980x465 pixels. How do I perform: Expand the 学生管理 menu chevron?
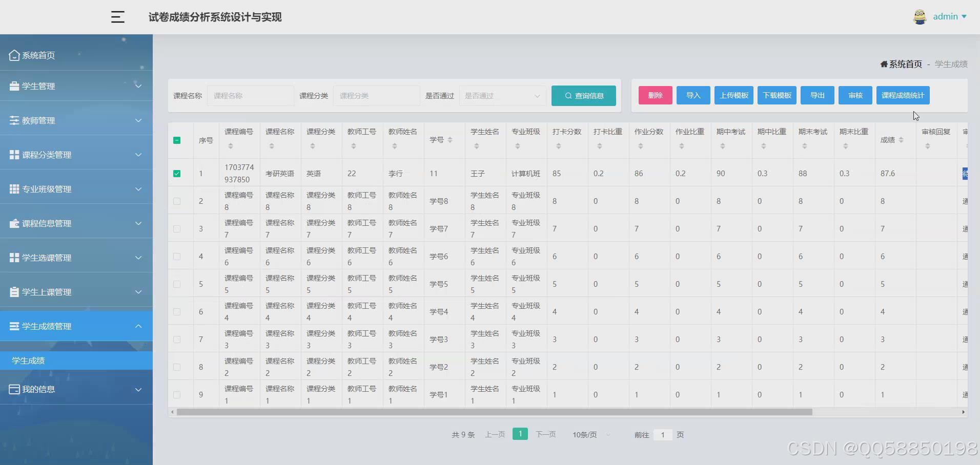(x=138, y=86)
